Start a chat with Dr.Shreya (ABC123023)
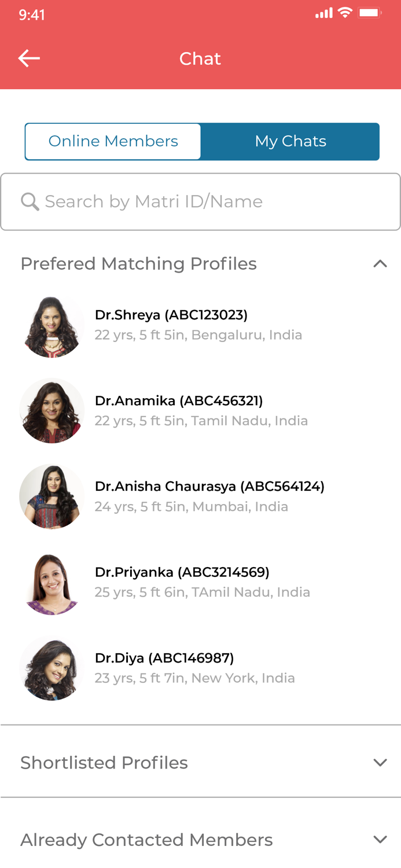The image size is (401, 868). (171, 315)
